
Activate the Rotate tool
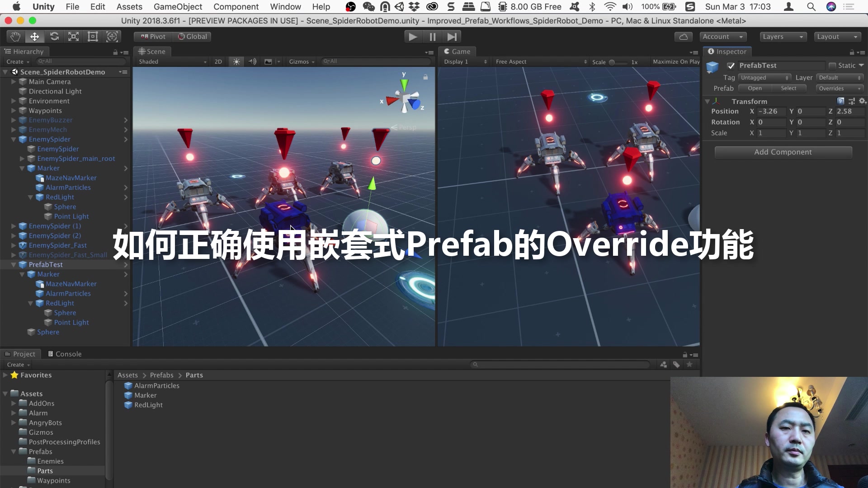click(54, 36)
